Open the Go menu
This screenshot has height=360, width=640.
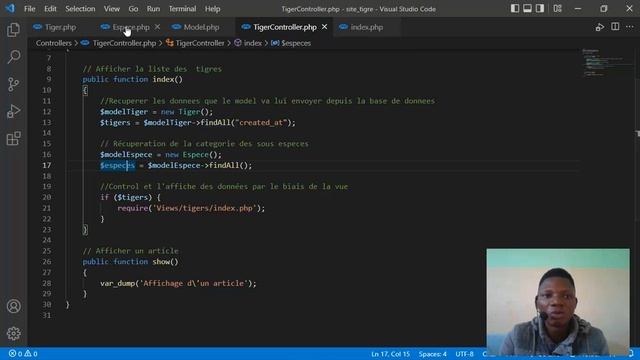click(133, 9)
